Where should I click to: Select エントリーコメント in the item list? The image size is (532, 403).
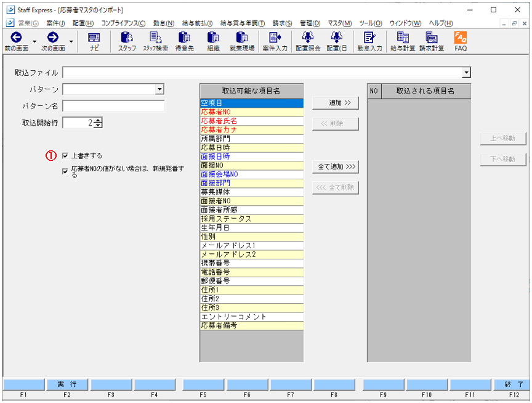(x=252, y=317)
